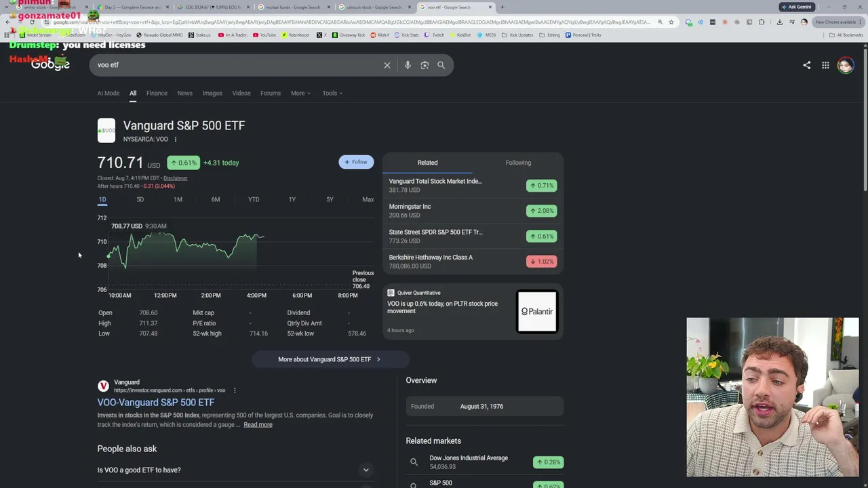Reload the current page

click(32, 22)
